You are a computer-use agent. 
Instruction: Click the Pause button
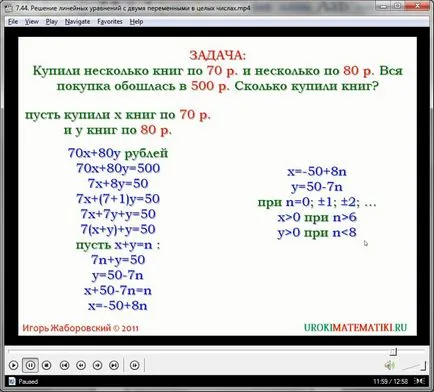click(30, 365)
